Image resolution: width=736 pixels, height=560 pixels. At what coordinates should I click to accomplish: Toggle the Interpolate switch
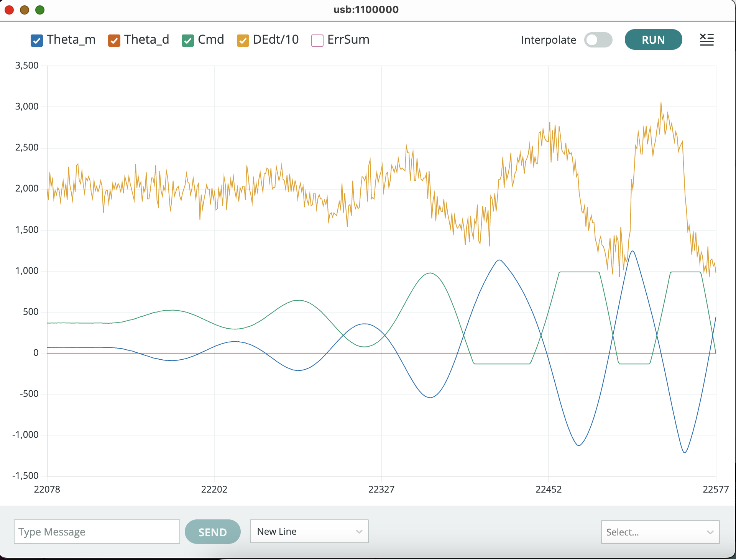point(598,40)
